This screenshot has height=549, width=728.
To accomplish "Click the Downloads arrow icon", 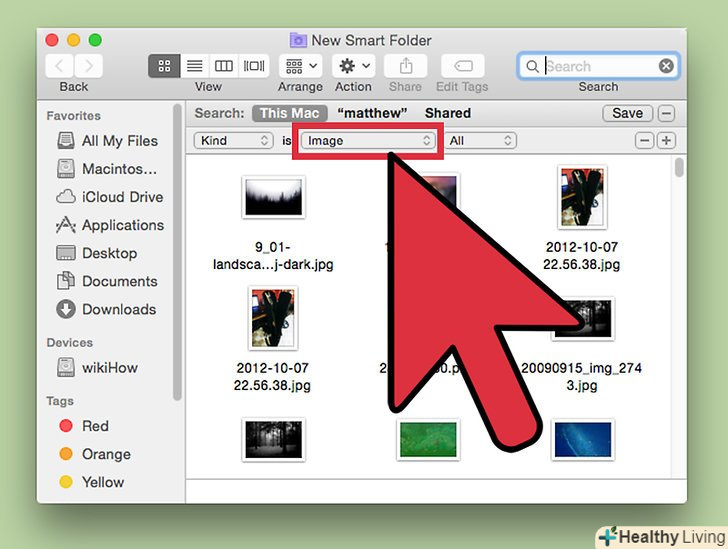I will (65, 309).
